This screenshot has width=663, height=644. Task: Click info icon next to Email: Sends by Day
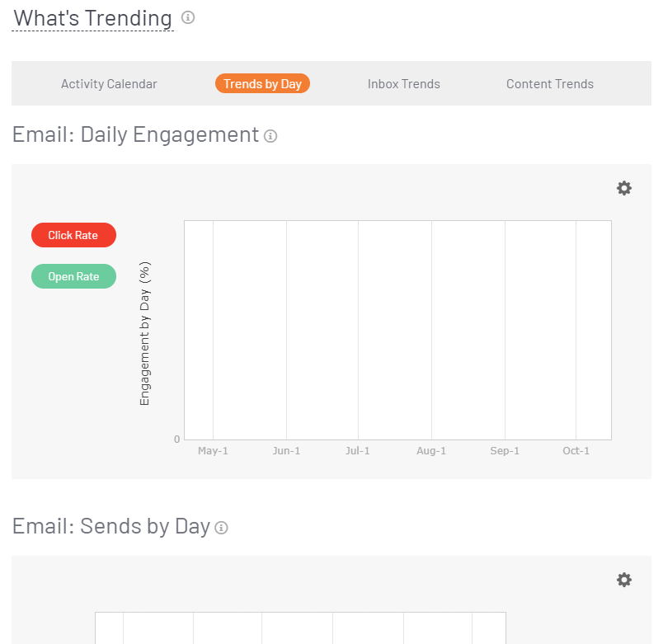pyautogui.click(x=221, y=528)
